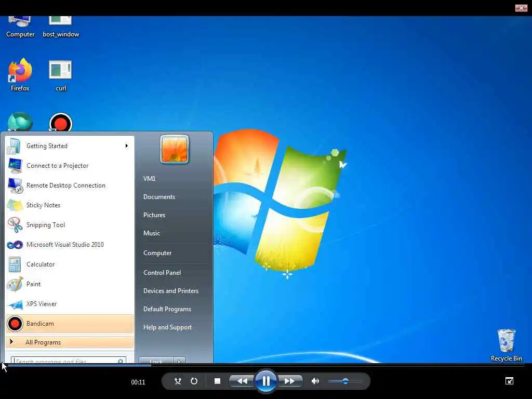This screenshot has width=532, height=399.
Task: Click the Getting Started icon in the Start menu
Action: click(14, 146)
